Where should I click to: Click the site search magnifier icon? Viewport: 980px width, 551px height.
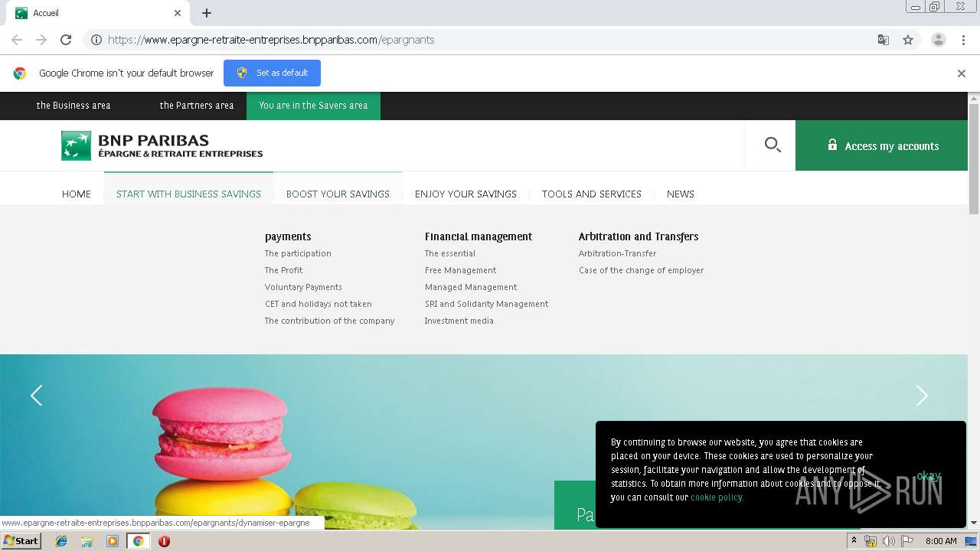tap(772, 145)
